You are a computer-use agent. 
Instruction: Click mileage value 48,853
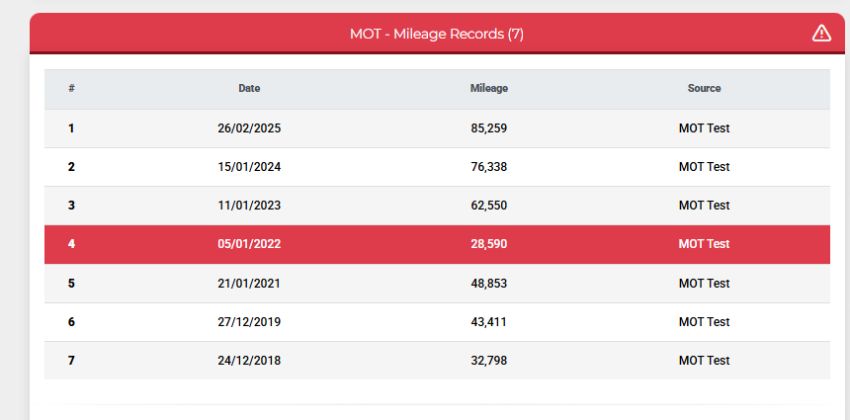tap(489, 283)
